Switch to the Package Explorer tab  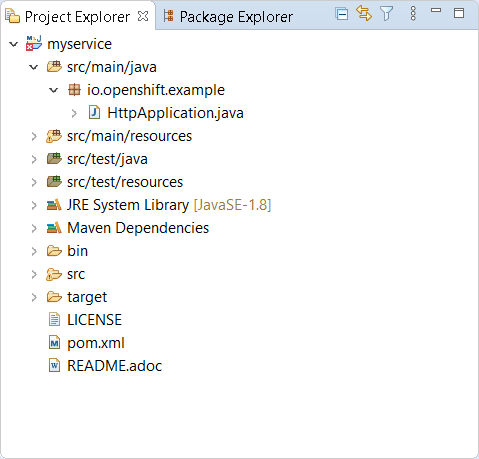click(228, 17)
